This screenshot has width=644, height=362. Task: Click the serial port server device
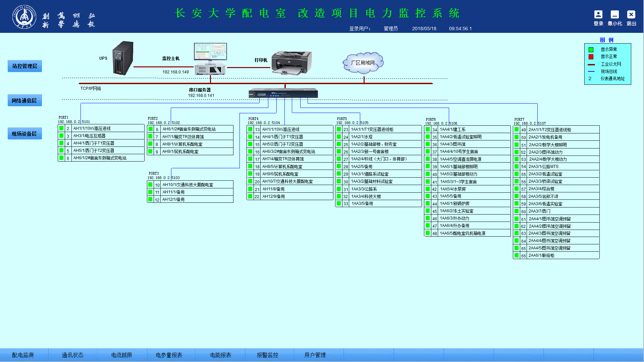[283, 94]
